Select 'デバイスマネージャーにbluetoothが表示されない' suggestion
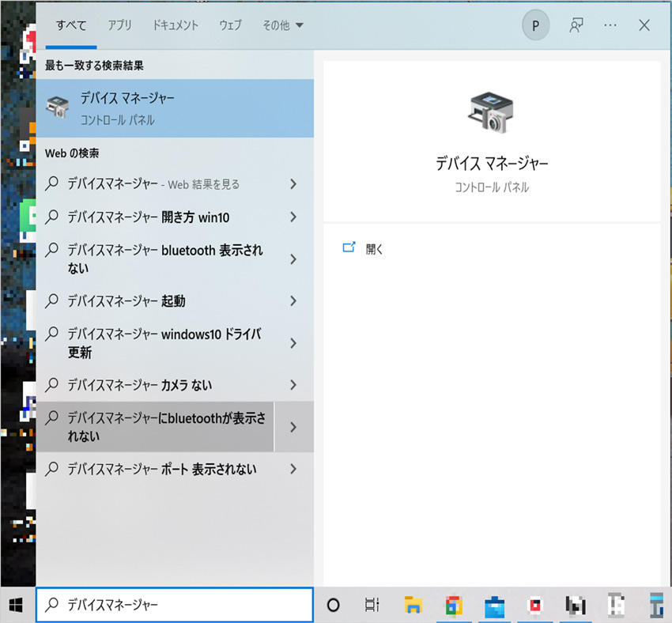This screenshot has width=672, height=623. [155, 427]
